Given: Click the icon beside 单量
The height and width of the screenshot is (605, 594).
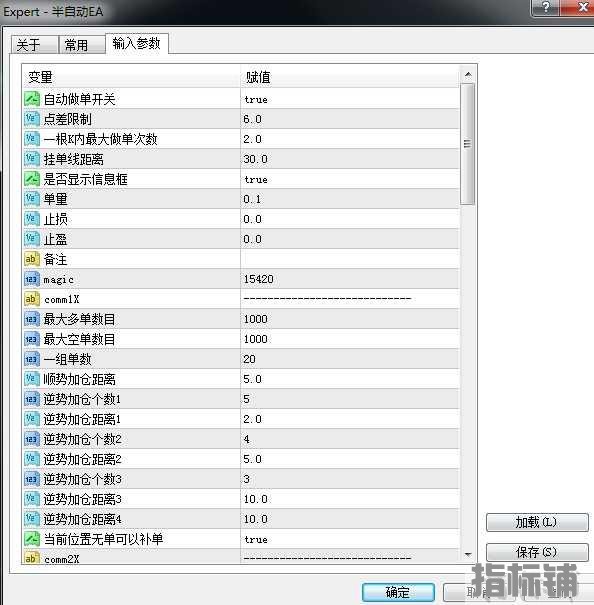Looking at the screenshot, I should pos(32,199).
